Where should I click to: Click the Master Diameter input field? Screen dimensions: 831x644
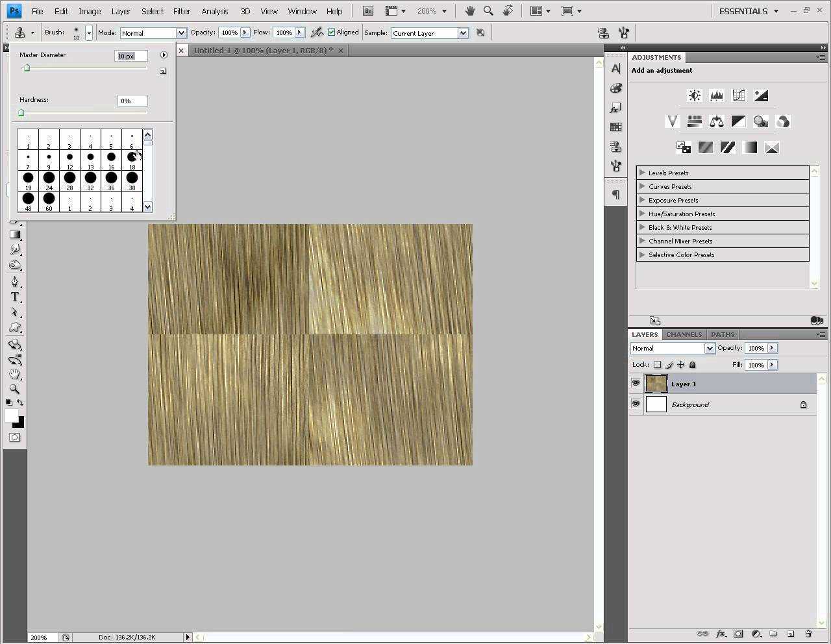point(131,56)
